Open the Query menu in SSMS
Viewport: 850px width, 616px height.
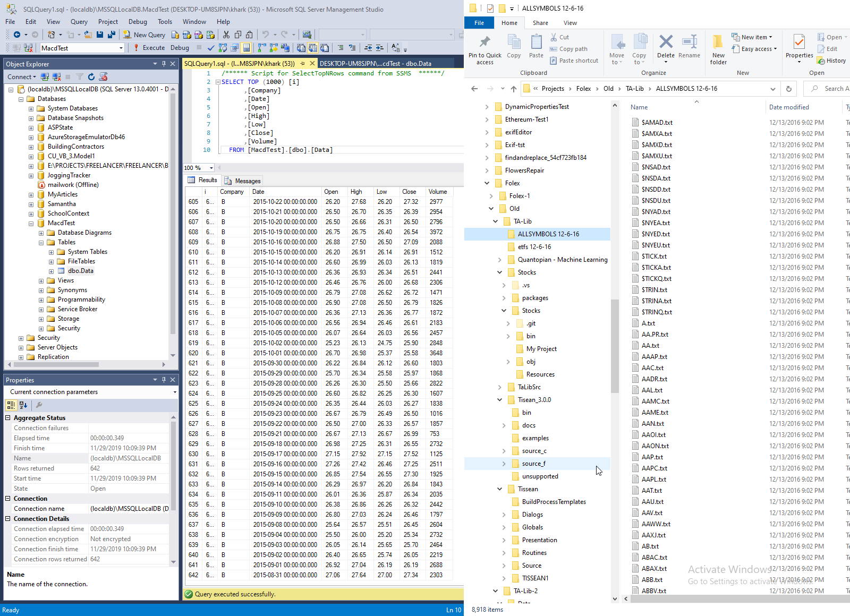point(79,22)
